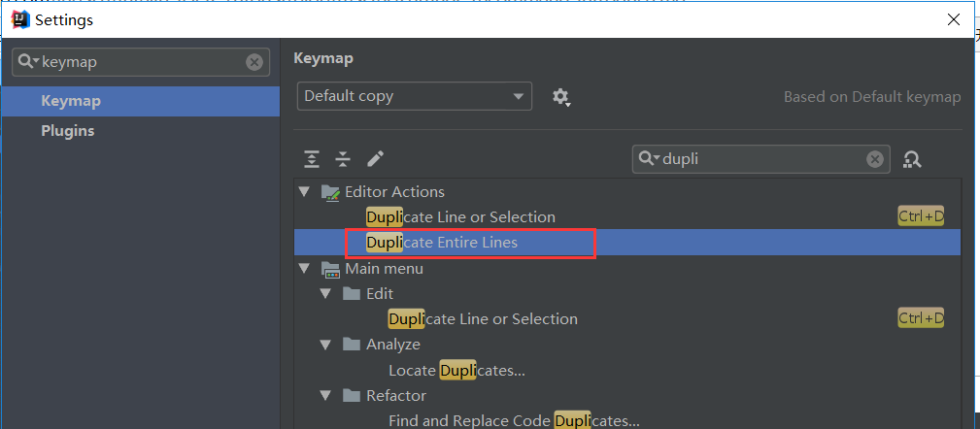Viewport: 980px width, 429px height.
Task: Select Locate Duplicates action
Action: pos(456,370)
